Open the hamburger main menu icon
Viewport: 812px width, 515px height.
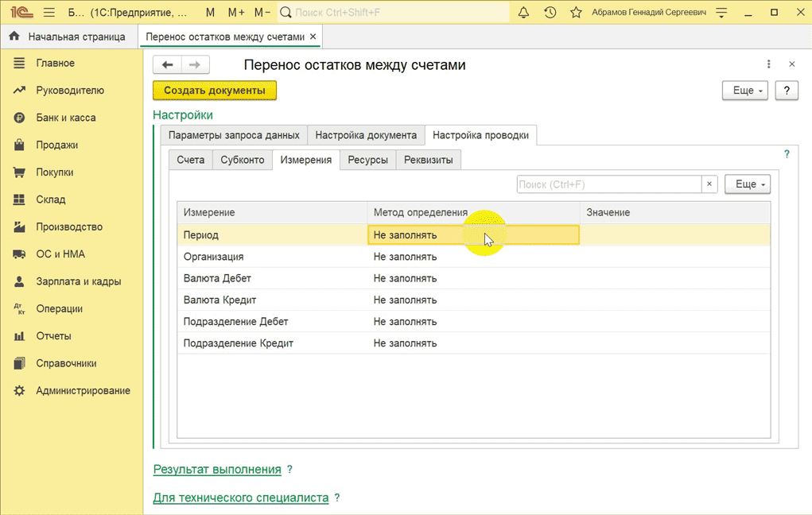49,13
